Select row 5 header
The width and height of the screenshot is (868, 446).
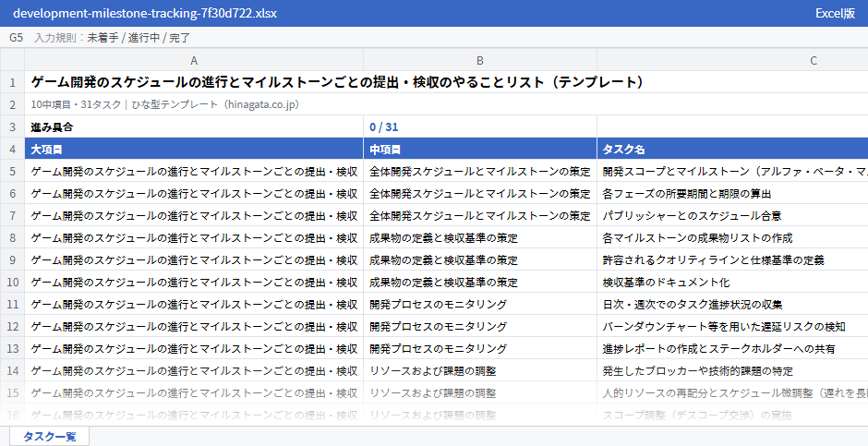(12, 172)
